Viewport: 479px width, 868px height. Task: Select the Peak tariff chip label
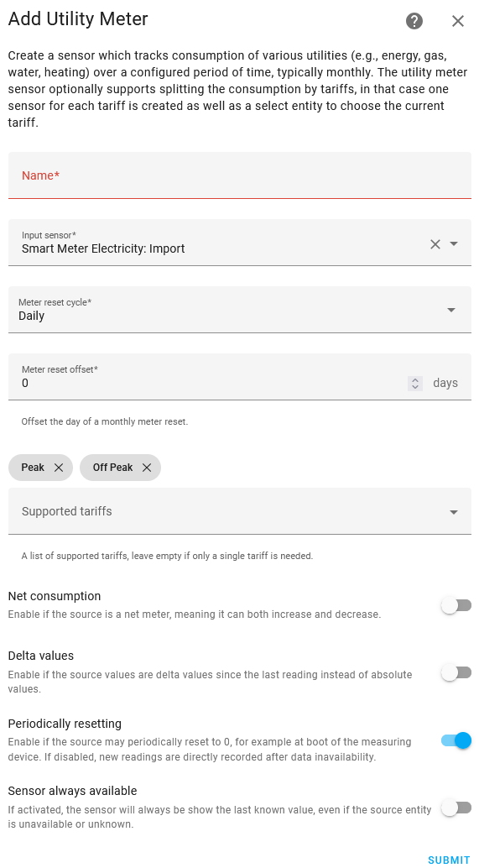(33, 468)
